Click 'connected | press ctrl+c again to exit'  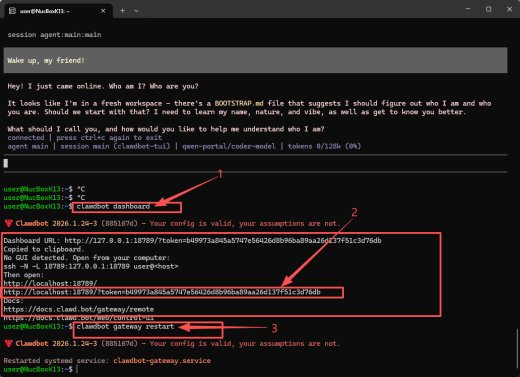click(85, 138)
